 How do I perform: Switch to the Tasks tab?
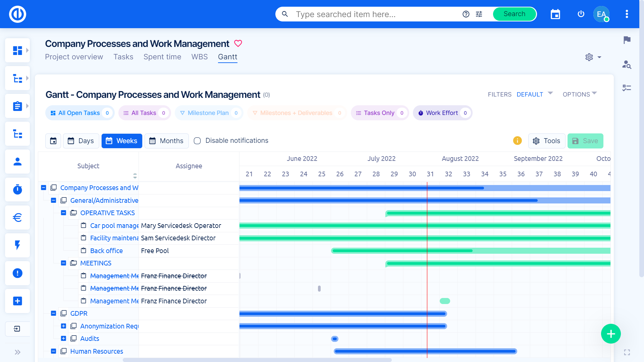tap(123, 57)
